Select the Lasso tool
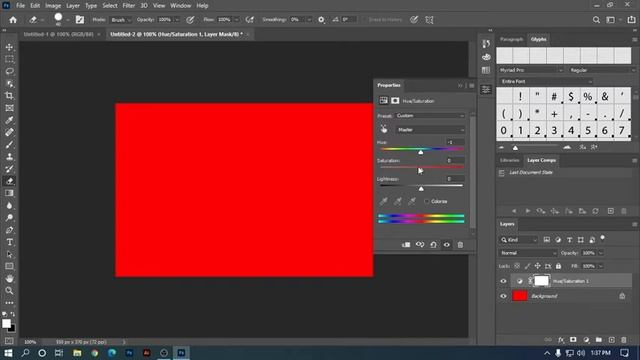Screen dimensions: 640x360 9,71
